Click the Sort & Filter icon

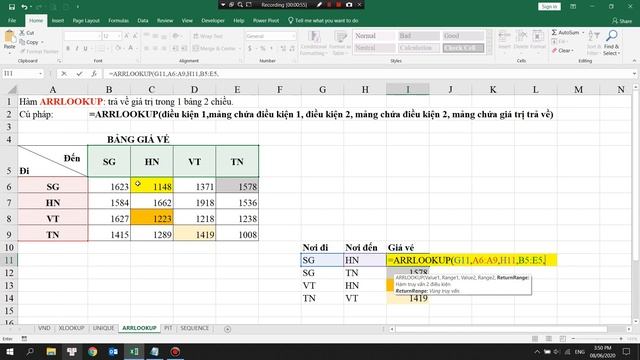tap(593, 37)
